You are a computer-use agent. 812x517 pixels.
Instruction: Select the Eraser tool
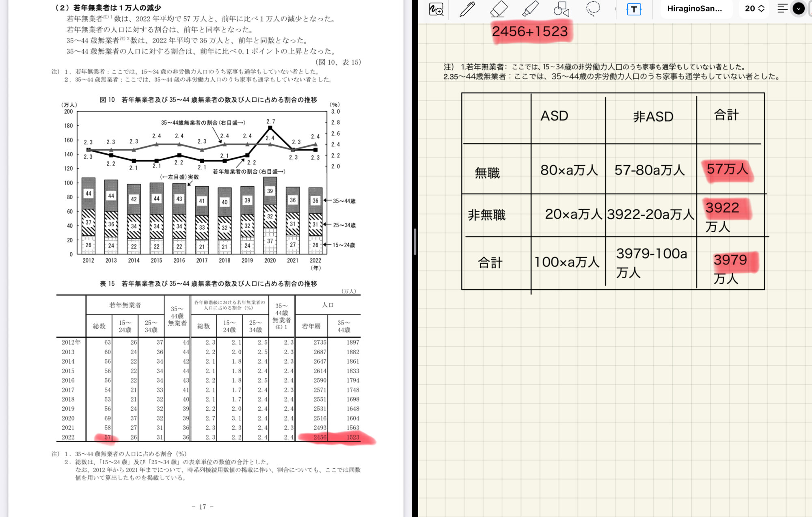[x=499, y=9]
